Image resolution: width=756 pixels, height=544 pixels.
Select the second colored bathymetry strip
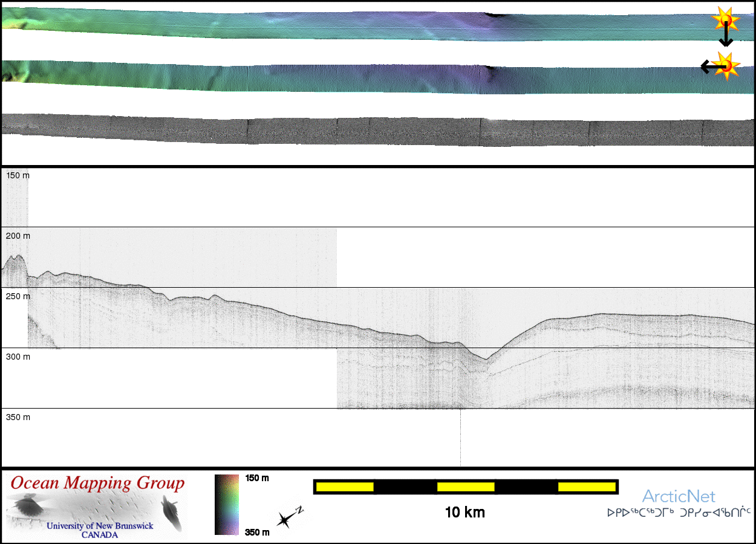363,77
